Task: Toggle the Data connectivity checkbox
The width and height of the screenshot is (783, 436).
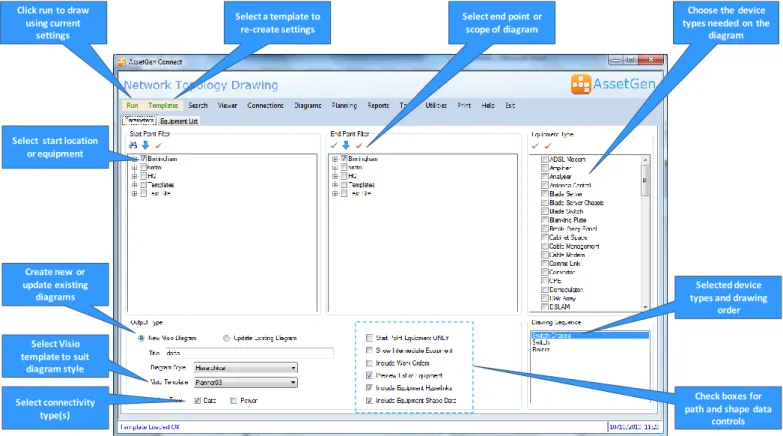Action: [197, 401]
